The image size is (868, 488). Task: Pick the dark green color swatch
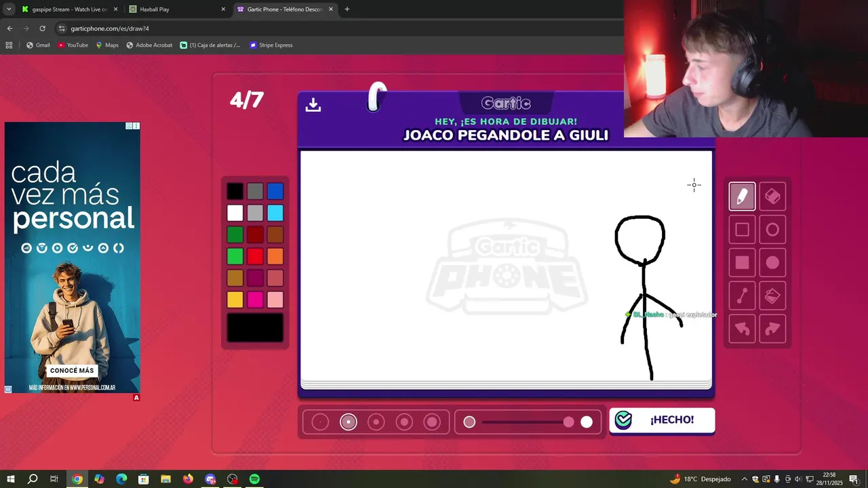tap(235, 235)
